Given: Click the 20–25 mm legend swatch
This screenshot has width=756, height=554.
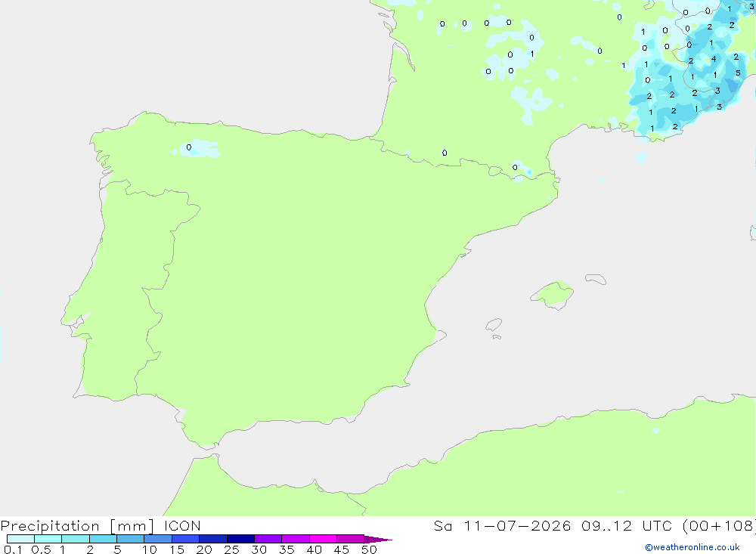Looking at the screenshot, I should 212,539.
